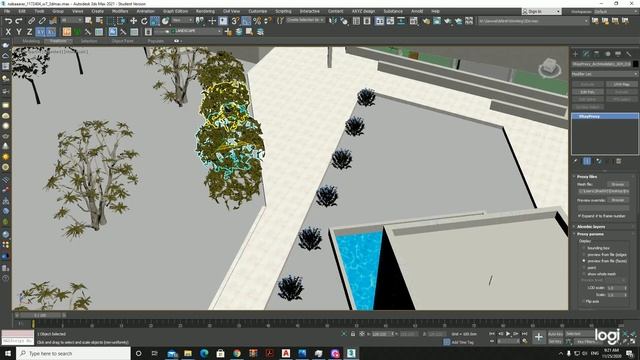The height and width of the screenshot is (360, 640).
Task: Constrain to Y axis
Action: pyautogui.click(x=19, y=31)
